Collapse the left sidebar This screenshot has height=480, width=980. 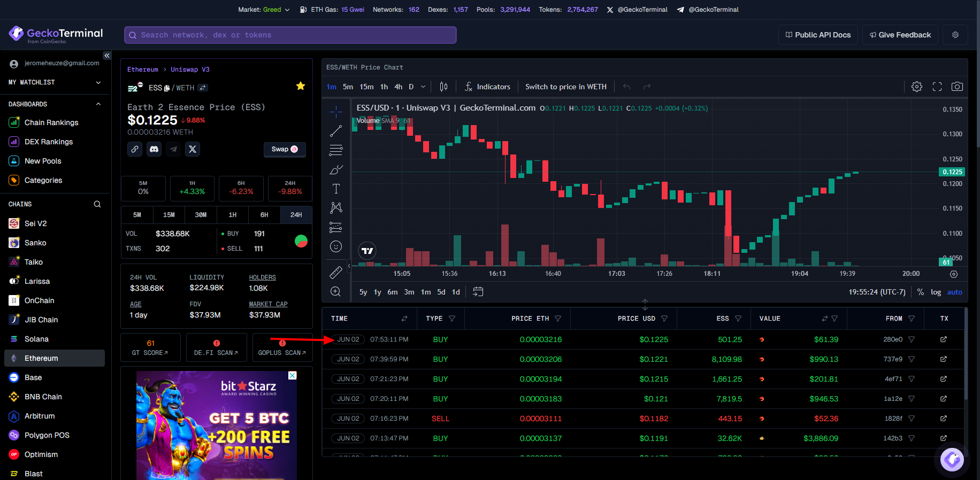pyautogui.click(x=107, y=56)
